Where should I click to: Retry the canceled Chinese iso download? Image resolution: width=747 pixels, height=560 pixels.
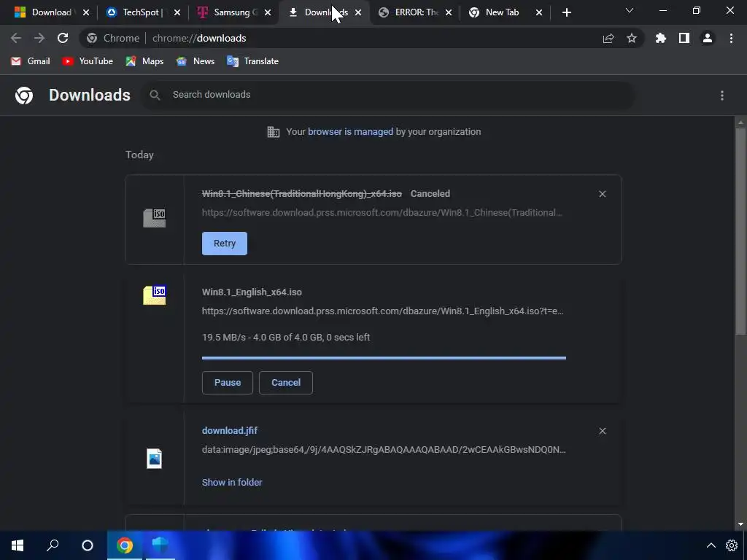click(225, 244)
